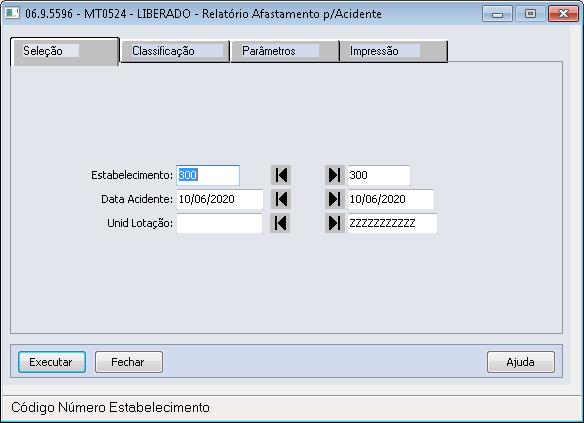Click last-value icon for Data Acidente
The image size is (584, 423).
(x=334, y=199)
